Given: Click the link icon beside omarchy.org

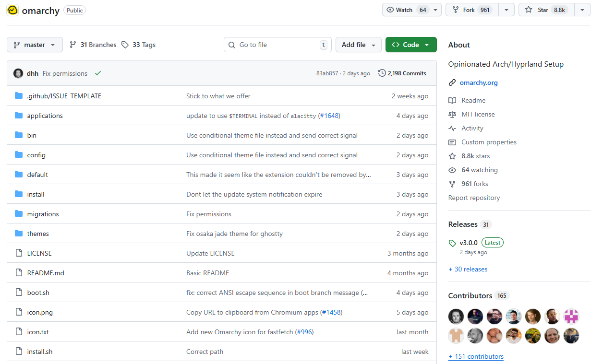Looking at the screenshot, I should click(452, 82).
